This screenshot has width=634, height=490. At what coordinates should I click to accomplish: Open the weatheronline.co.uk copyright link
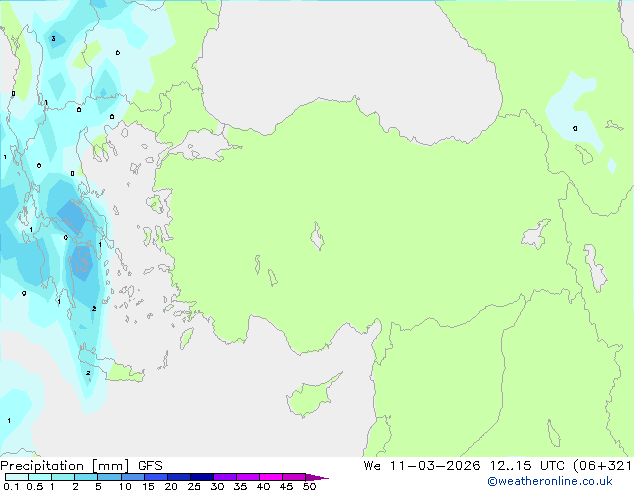(550, 481)
